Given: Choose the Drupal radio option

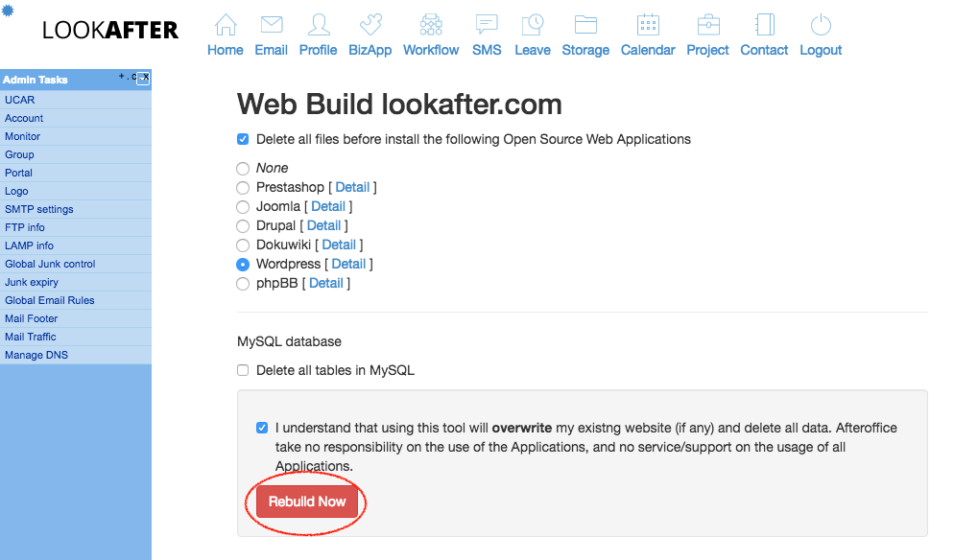Looking at the screenshot, I should (243, 225).
